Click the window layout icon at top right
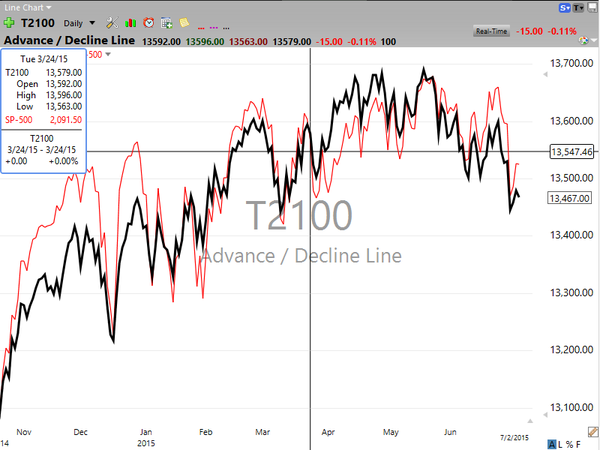The width and height of the screenshot is (600, 450). tap(592, 8)
